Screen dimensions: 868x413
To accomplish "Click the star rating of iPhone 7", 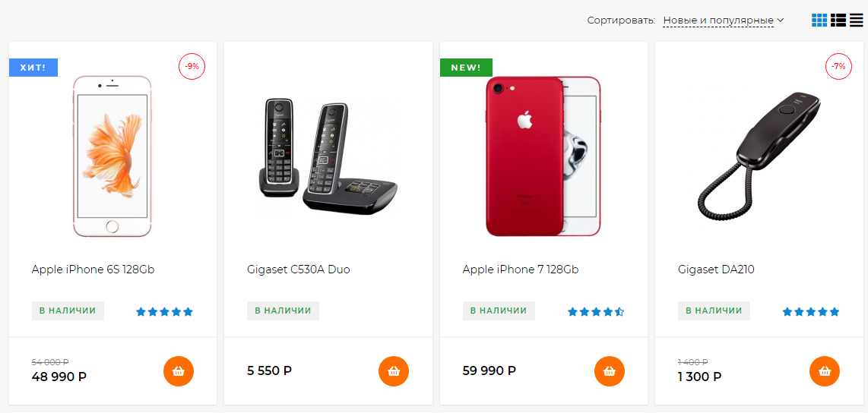I will click(597, 311).
